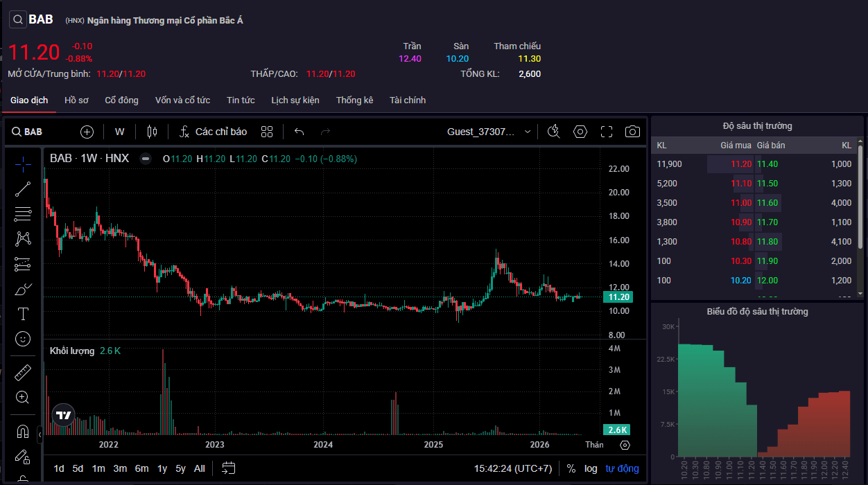The height and width of the screenshot is (485, 868).
Task: Click the Khối lượng volume indicator label
Action: pyautogui.click(x=72, y=351)
